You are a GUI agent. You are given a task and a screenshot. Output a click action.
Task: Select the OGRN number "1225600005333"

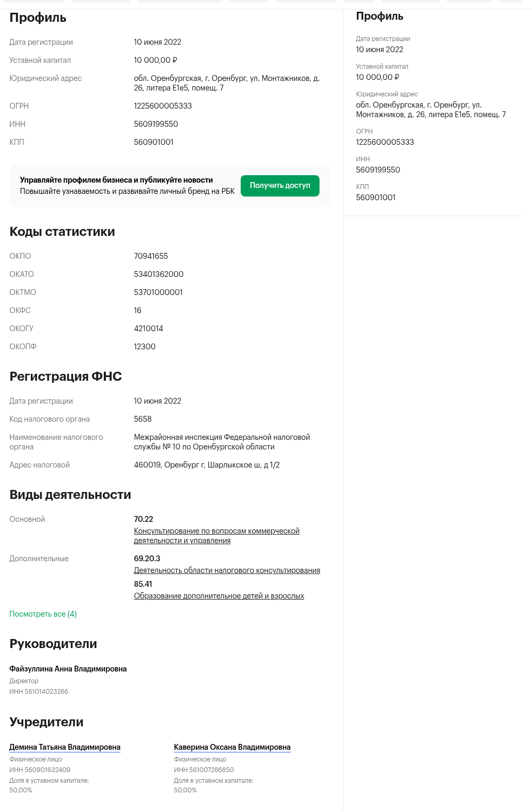tap(163, 106)
